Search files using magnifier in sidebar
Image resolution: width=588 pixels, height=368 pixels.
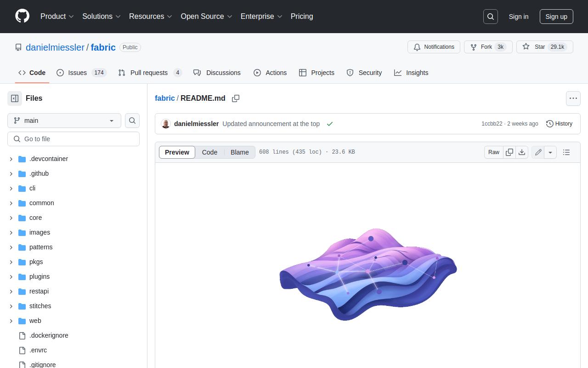[132, 121]
